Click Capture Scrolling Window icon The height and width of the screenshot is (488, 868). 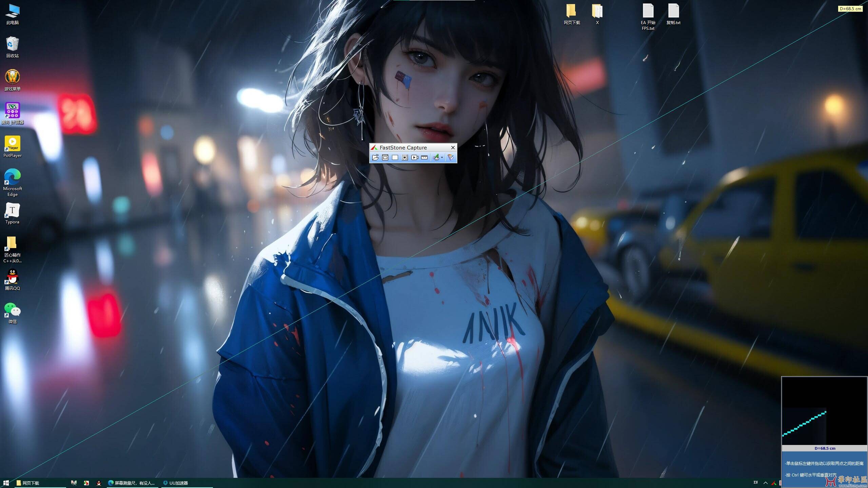[405, 157]
